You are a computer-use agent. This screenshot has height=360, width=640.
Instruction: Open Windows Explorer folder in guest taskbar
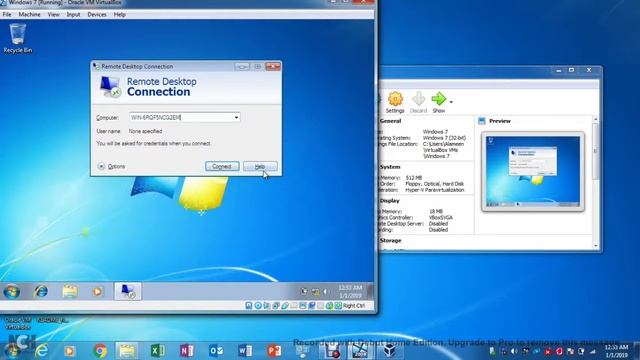click(70, 291)
